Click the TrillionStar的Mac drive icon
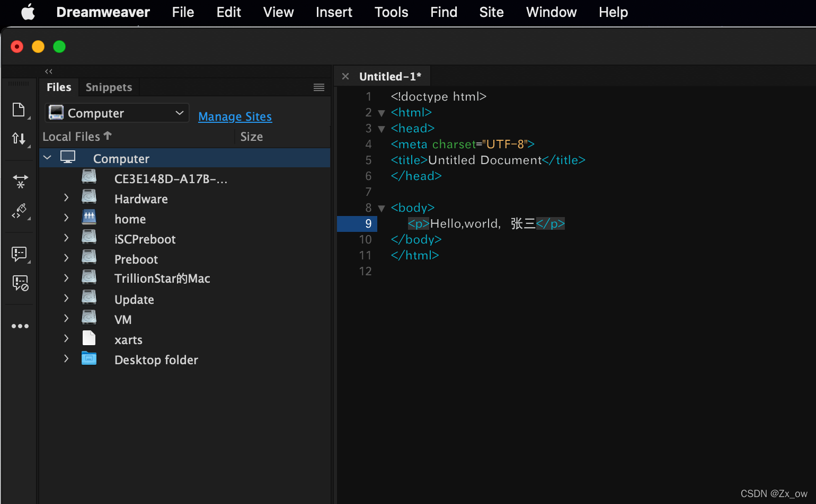This screenshot has height=504, width=816. [89, 277]
